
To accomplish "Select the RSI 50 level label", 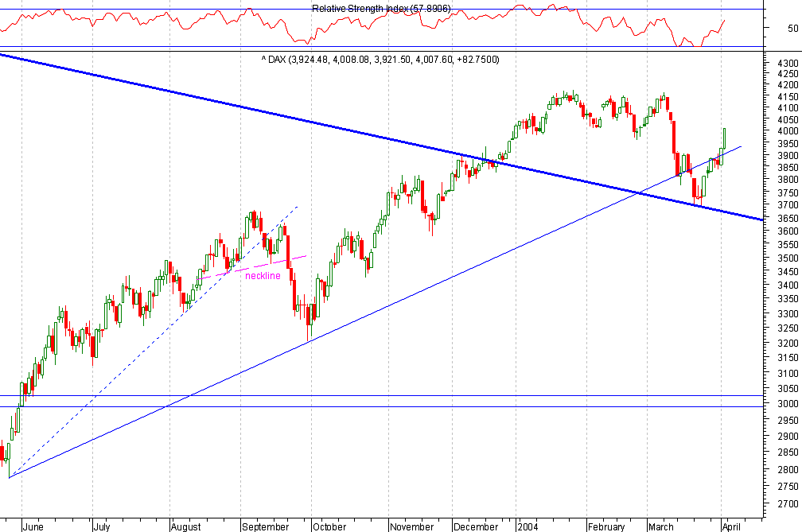I will click(x=792, y=28).
